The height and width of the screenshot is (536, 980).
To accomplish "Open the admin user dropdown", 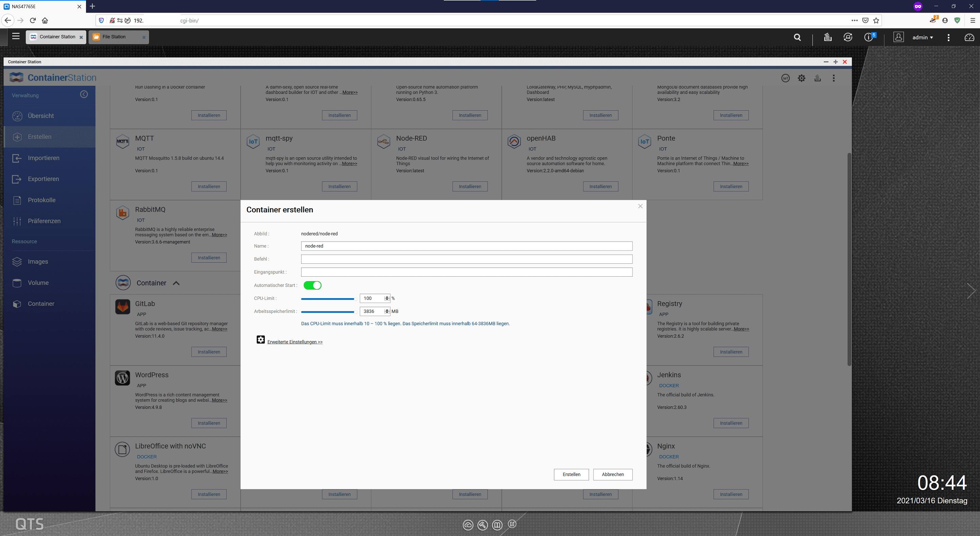I will pyautogui.click(x=922, y=38).
